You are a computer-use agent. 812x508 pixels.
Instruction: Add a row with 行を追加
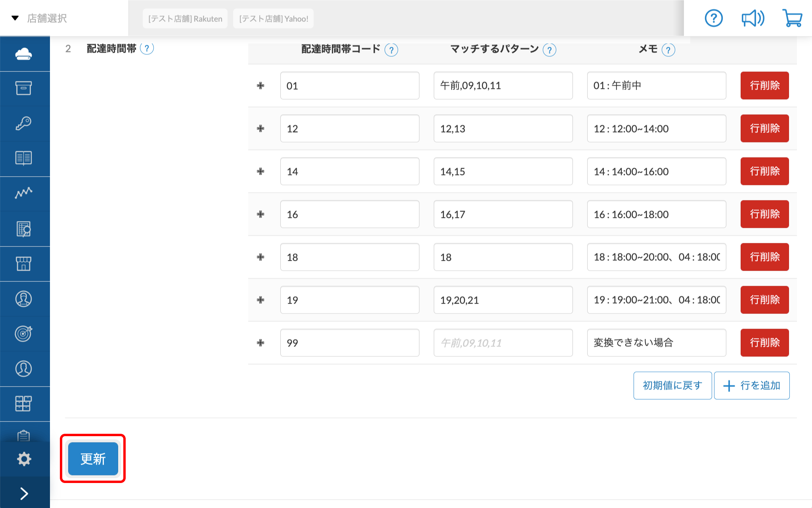pyautogui.click(x=752, y=385)
